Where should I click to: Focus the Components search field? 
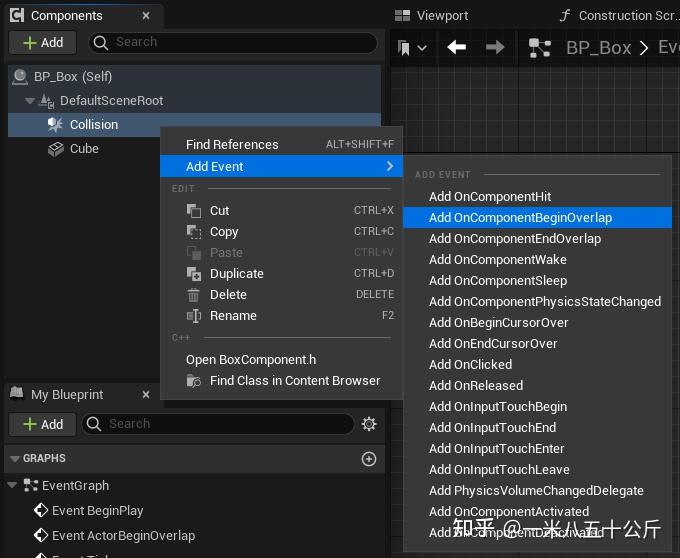[236, 42]
